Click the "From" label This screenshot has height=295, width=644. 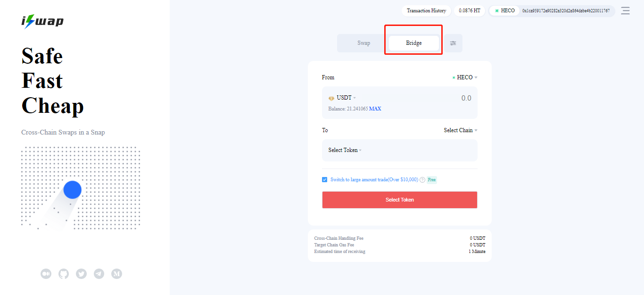[x=328, y=77]
